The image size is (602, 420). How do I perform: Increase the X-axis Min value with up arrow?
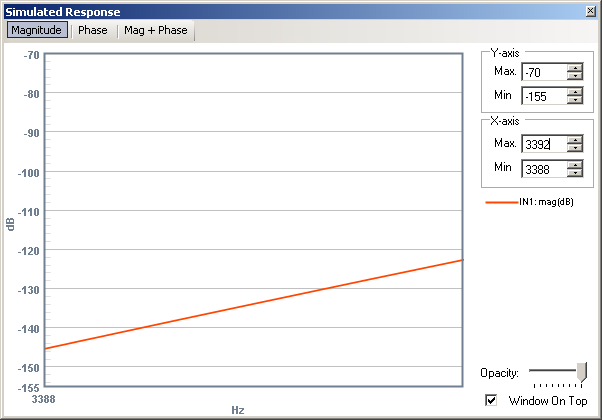(x=575, y=165)
